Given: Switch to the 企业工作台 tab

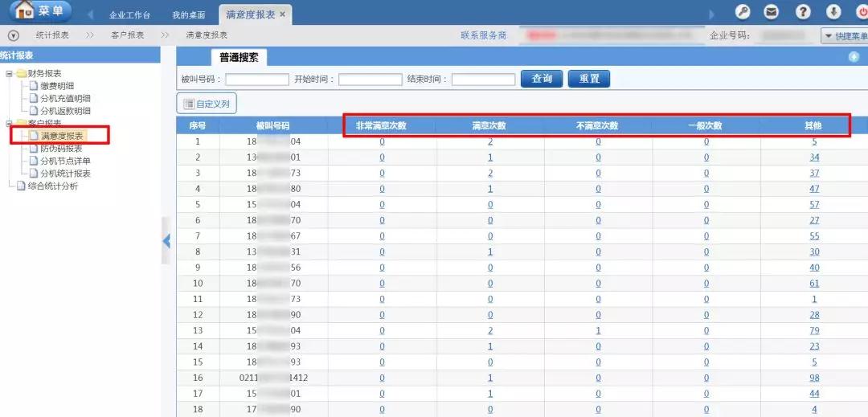Looking at the screenshot, I should [x=129, y=15].
